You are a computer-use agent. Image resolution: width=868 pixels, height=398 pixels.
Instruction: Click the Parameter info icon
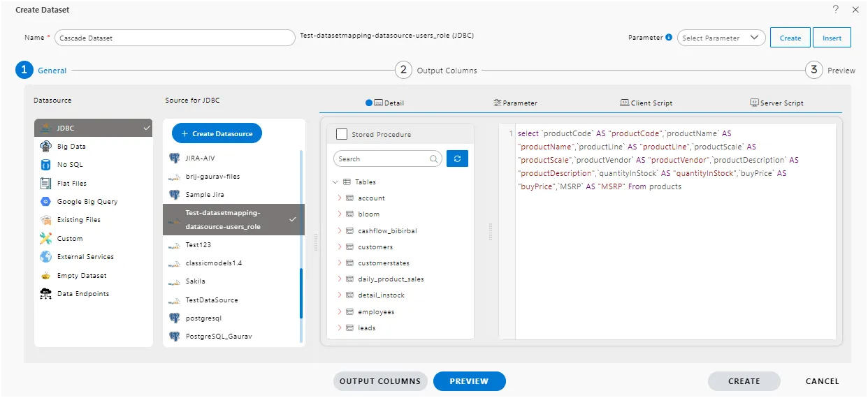point(670,37)
